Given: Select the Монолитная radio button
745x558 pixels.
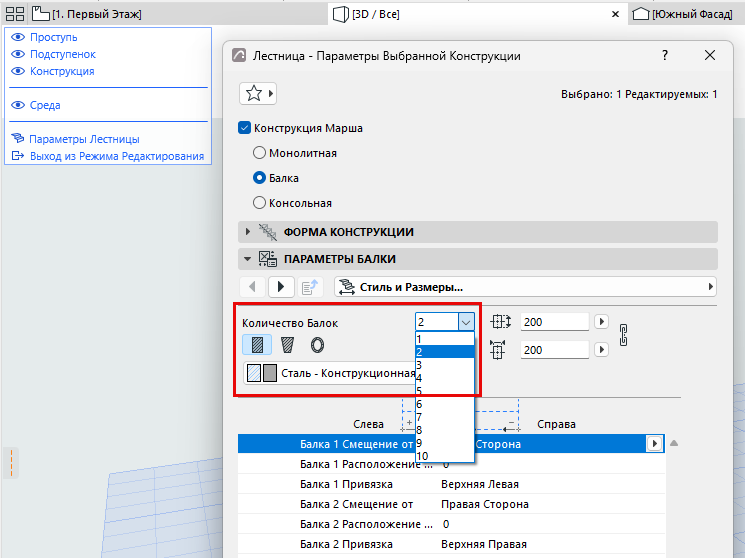Looking at the screenshot, I should pos(259,153).
